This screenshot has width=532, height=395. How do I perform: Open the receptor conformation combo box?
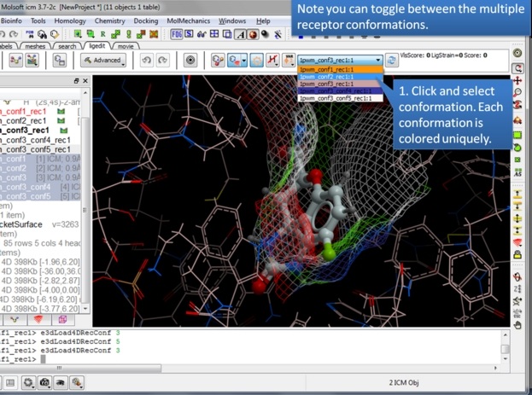tap(340, 61)
